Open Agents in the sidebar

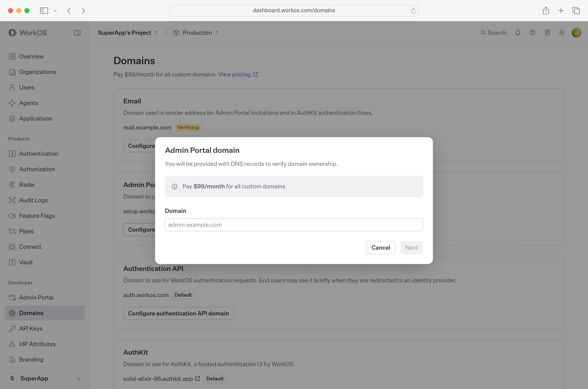tap(45, 103)
